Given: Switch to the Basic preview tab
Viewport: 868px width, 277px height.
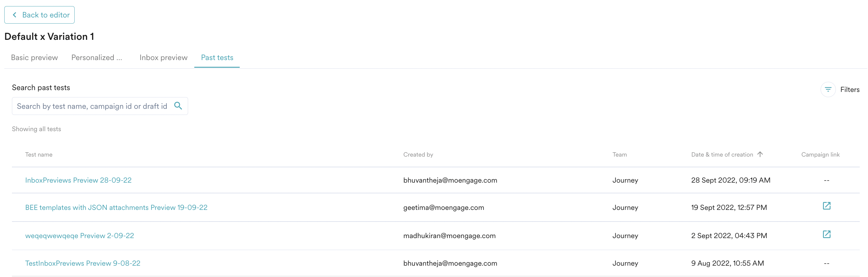Looking at the screenshot, I should 34,58.
